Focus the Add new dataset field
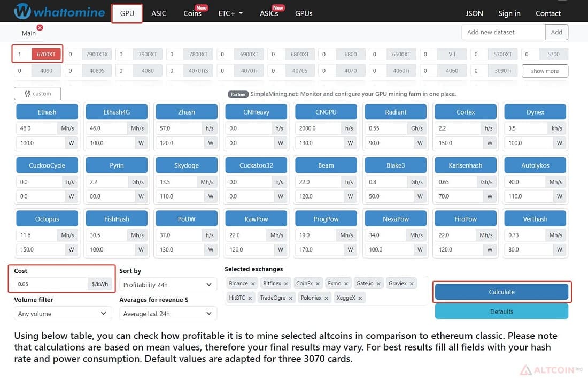Image resolution: width=588 pixels, height=380 pixels. 503,32
